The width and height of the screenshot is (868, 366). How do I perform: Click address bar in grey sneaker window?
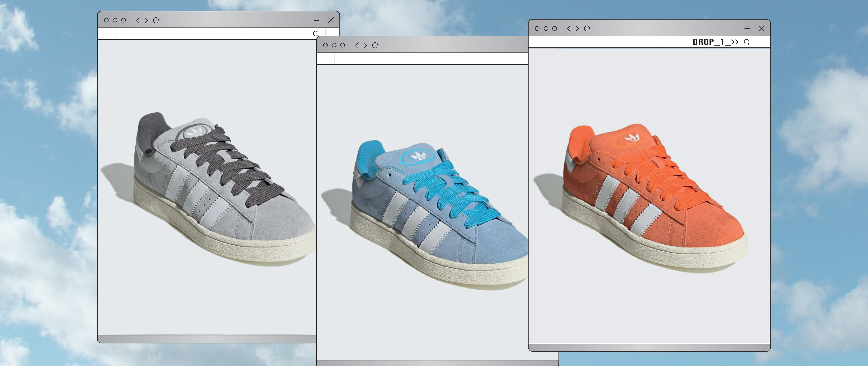pos(220,34)
